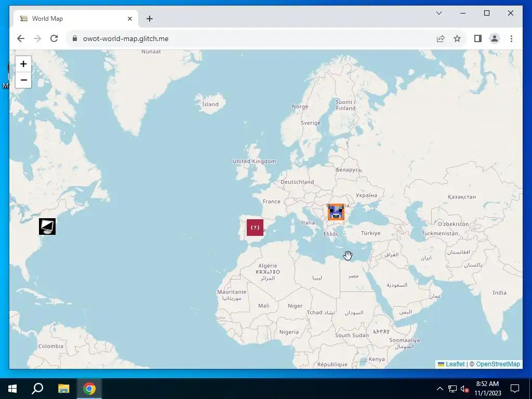The image size is (532, 399).
Task: Go back to previous page
Action: pos(21,38)
